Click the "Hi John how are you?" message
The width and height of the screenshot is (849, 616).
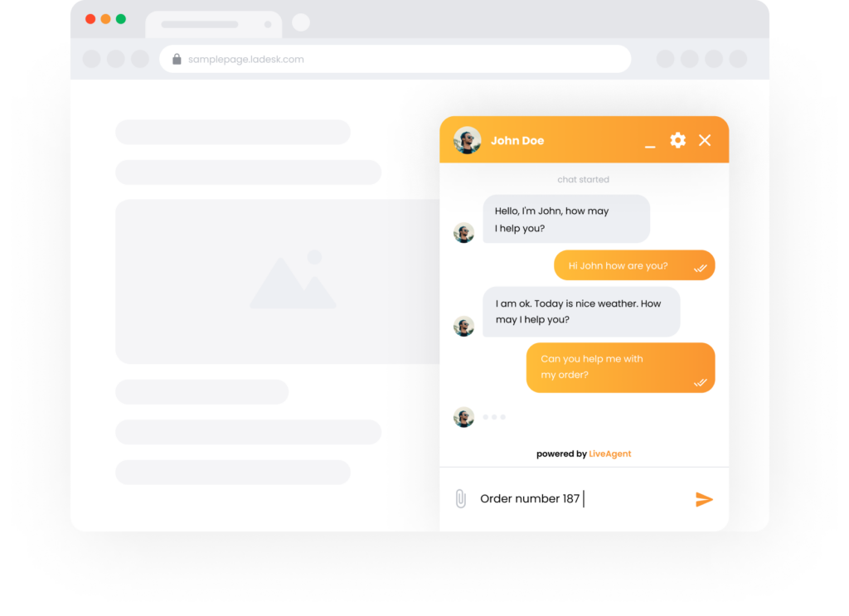(x=634, y=265)
